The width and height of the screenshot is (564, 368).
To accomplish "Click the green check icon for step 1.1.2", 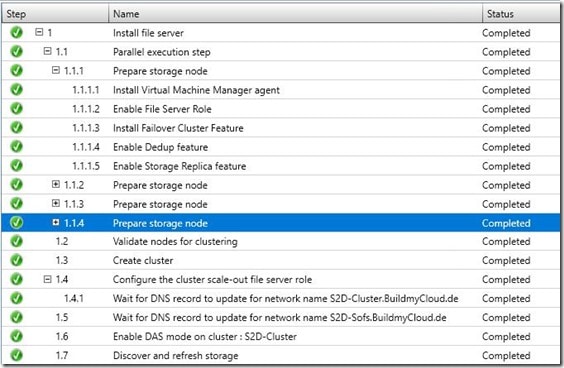I will pos(16,185).
